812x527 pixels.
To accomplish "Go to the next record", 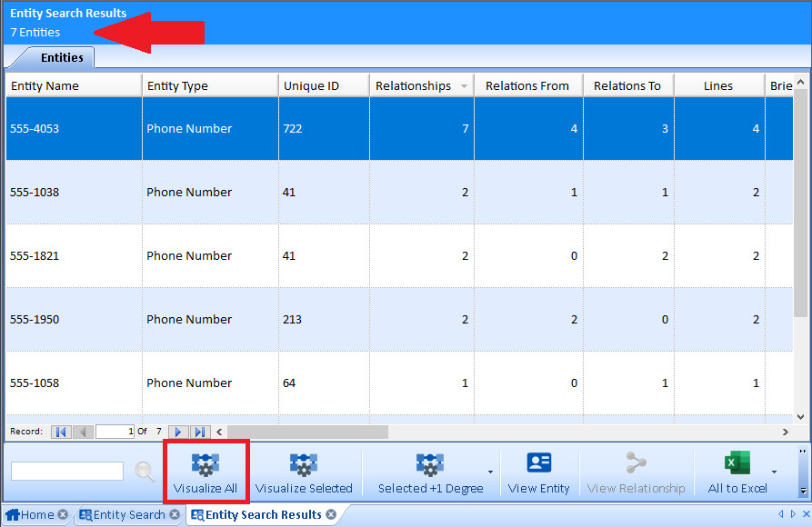I will [178, 432].
